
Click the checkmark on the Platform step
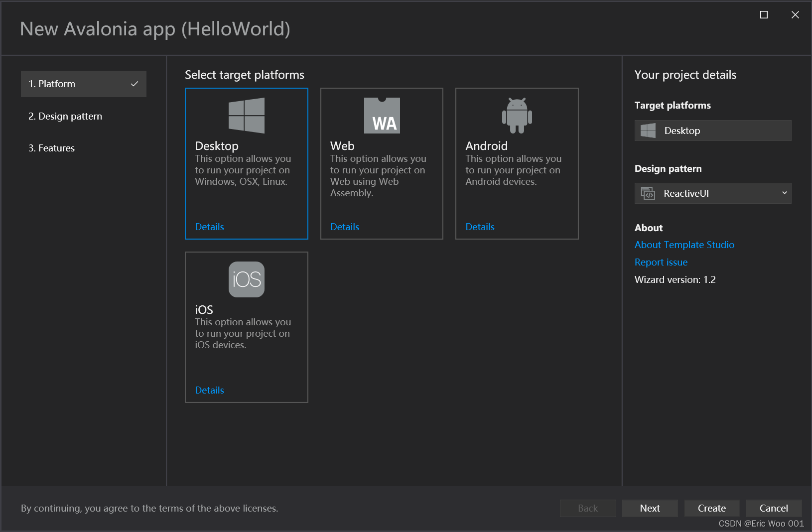point(135,84)
